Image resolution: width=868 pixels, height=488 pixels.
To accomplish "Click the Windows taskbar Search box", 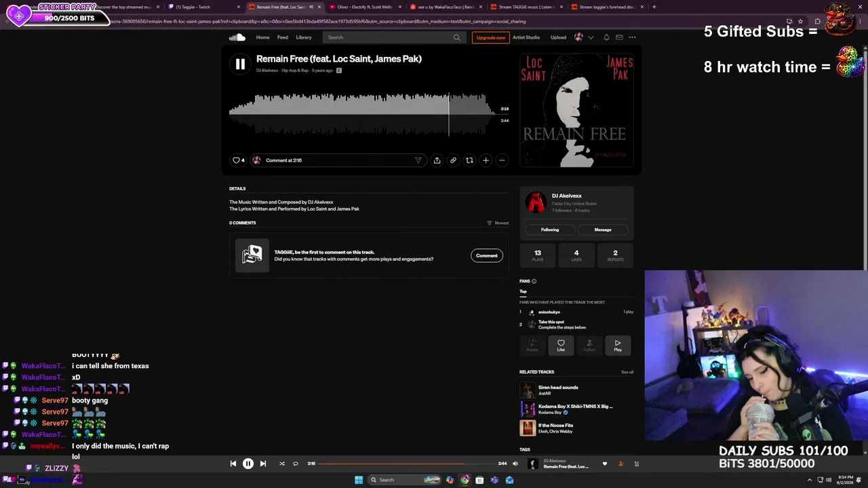I will click(405, 480).
